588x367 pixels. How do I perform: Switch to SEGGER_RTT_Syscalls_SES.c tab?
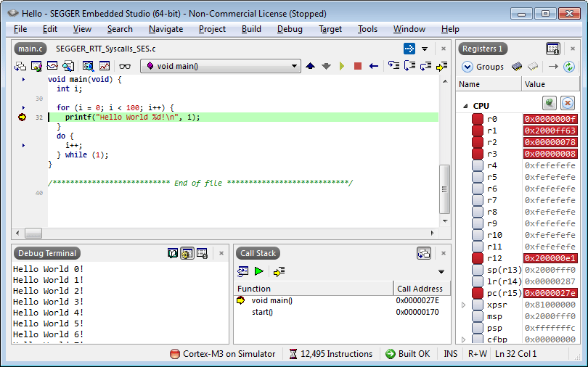(106, 49)
